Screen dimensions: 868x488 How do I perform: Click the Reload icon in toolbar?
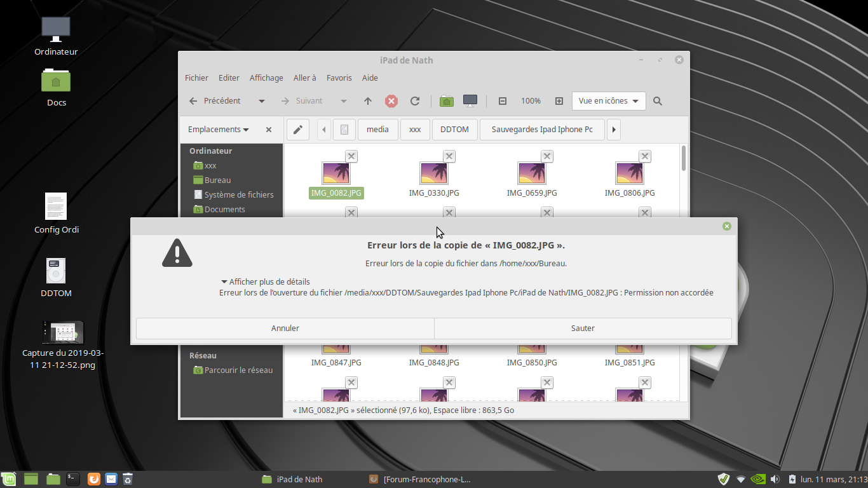[x=415, y=101]
